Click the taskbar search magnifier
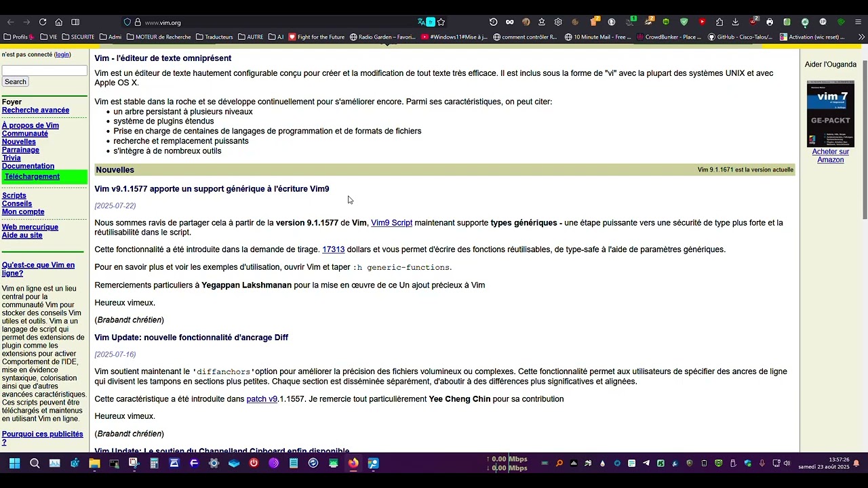 35,464
